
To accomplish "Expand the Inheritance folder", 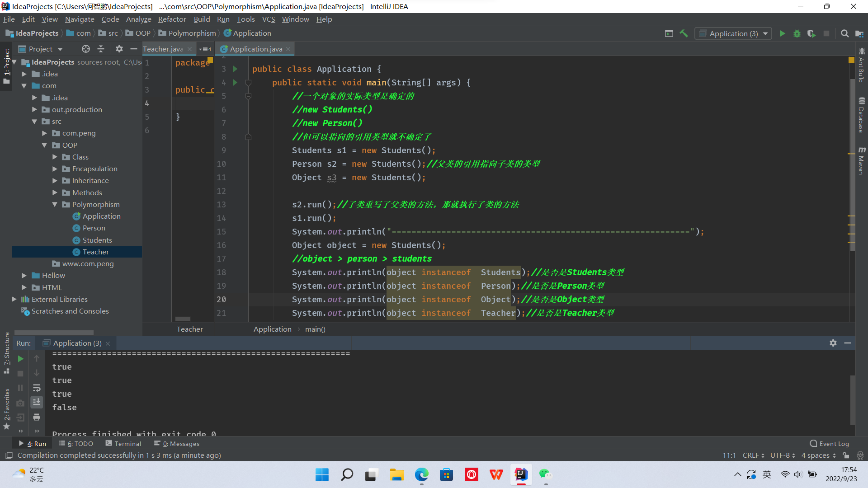I will 55,181.
